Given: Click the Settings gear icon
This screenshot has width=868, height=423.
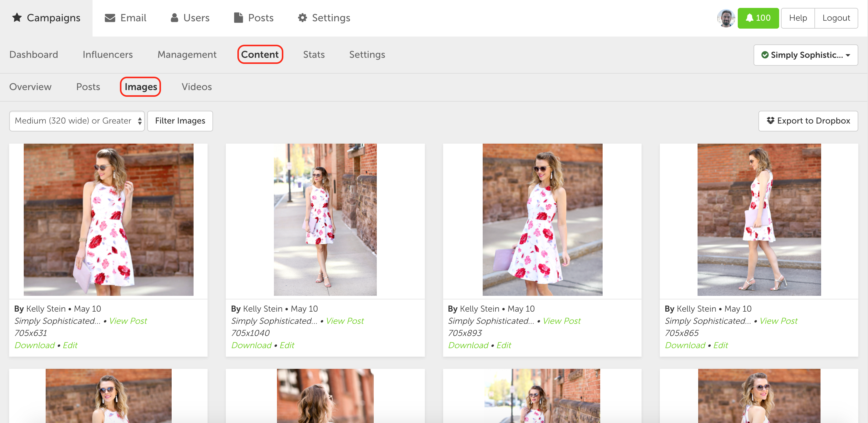Looking at the screenshot, I should [x=302, y=18].
